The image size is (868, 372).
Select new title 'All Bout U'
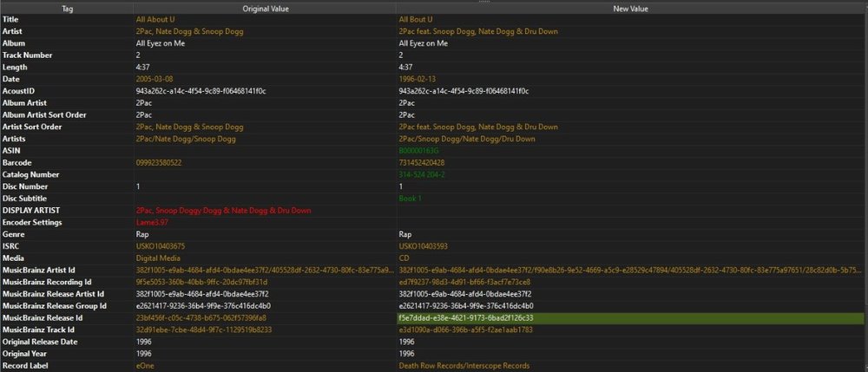pyautogui.click(x=416, y=19)
